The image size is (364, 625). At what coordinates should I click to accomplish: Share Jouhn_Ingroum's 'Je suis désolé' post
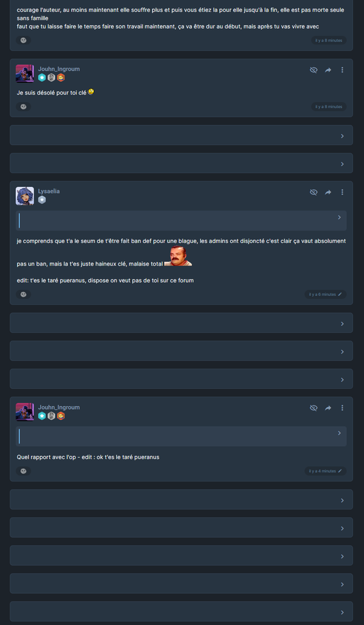(328, 70)
